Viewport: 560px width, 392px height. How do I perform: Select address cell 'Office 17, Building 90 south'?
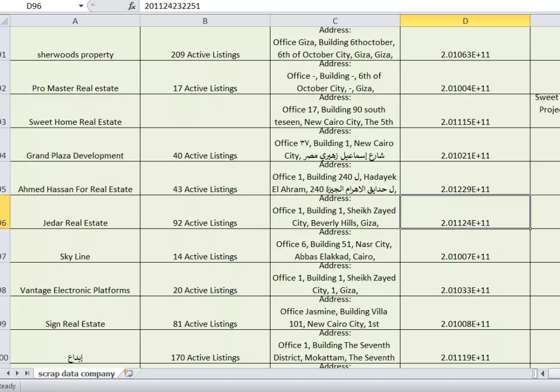pos(335,111)
